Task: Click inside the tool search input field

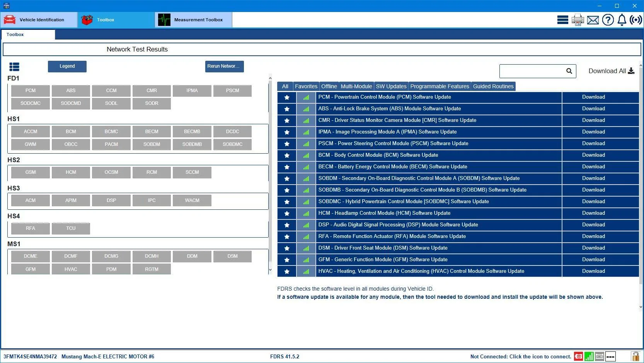Action: [533, 71]
